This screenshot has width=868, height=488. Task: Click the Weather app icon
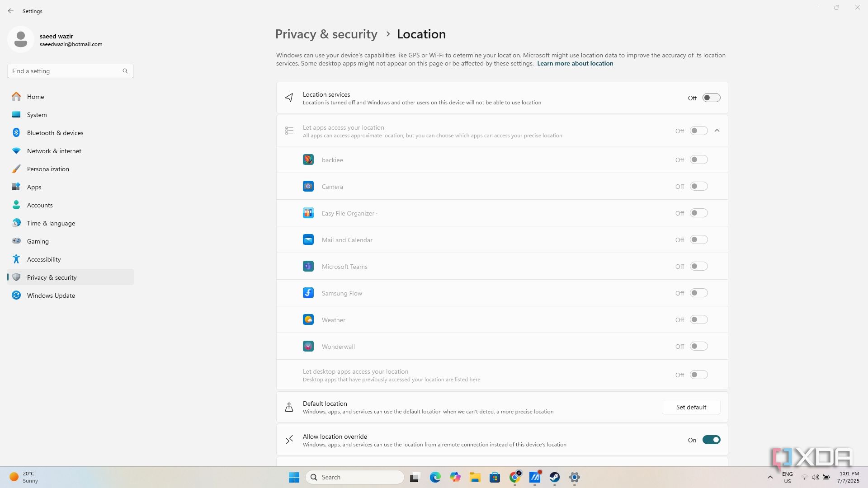click(308, 319)
